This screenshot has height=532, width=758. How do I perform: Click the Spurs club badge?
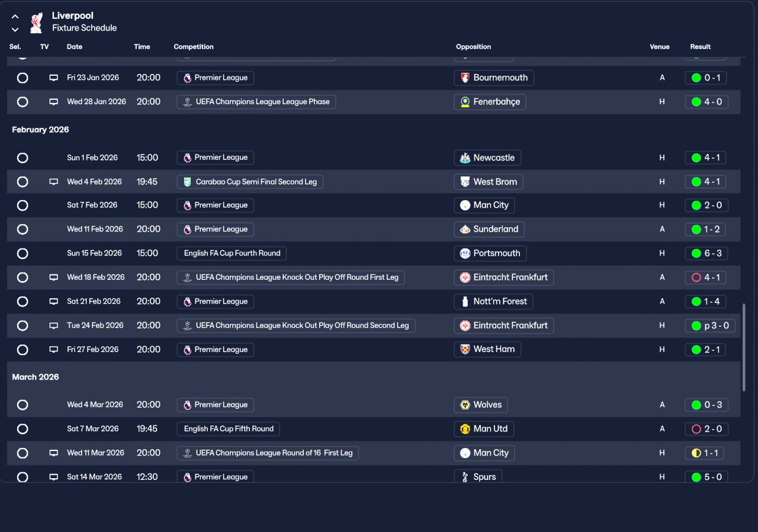(465, 477)
